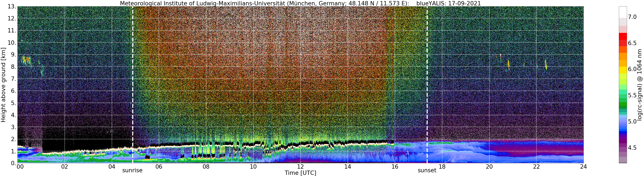The width and height of the screenshot is (644, 177).
Task: Click the x-axis tick label 24
Action: (x=583, y=166)
